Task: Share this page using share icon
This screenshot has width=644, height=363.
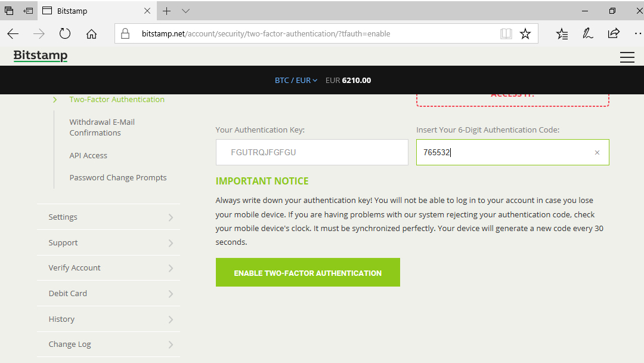Action: pos(614,33)
